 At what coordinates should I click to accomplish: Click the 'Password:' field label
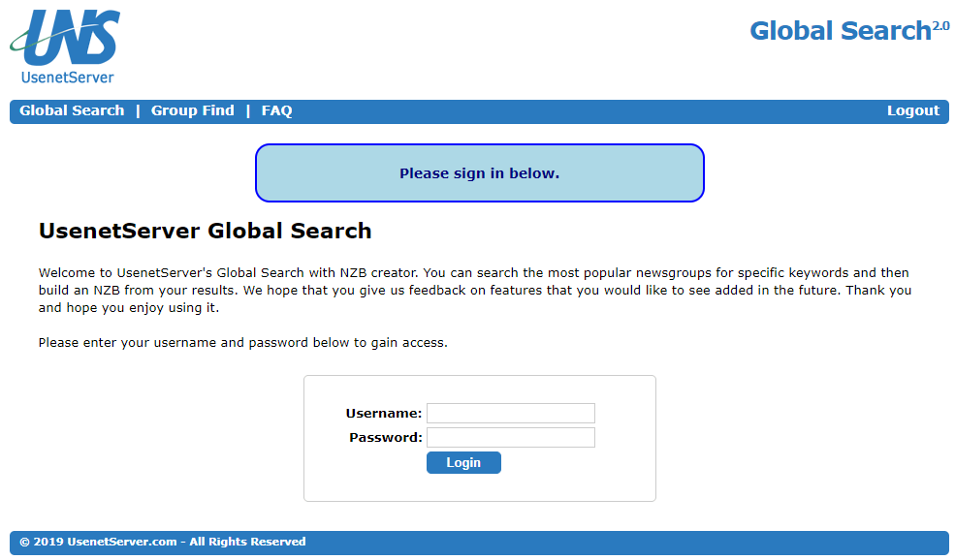(x=386, y=437)
